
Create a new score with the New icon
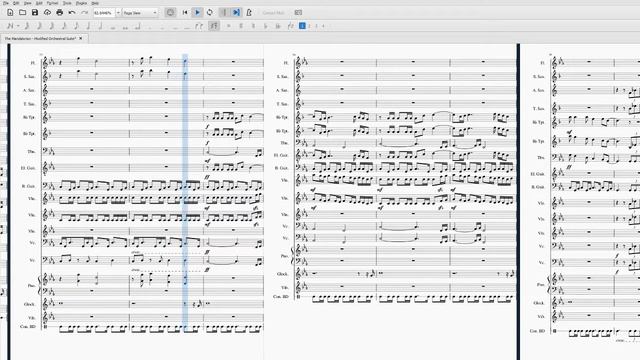[10, 13]
